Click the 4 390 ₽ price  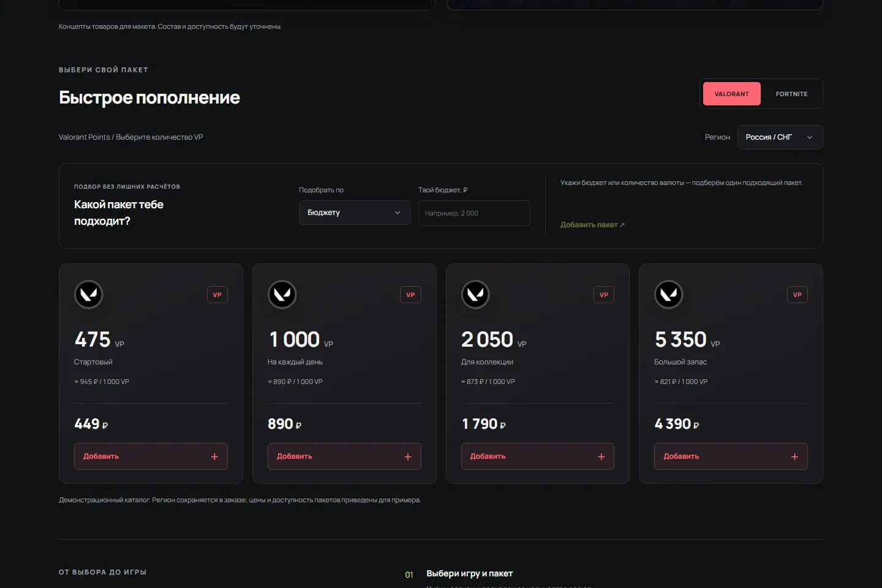(x=677, y=424)
